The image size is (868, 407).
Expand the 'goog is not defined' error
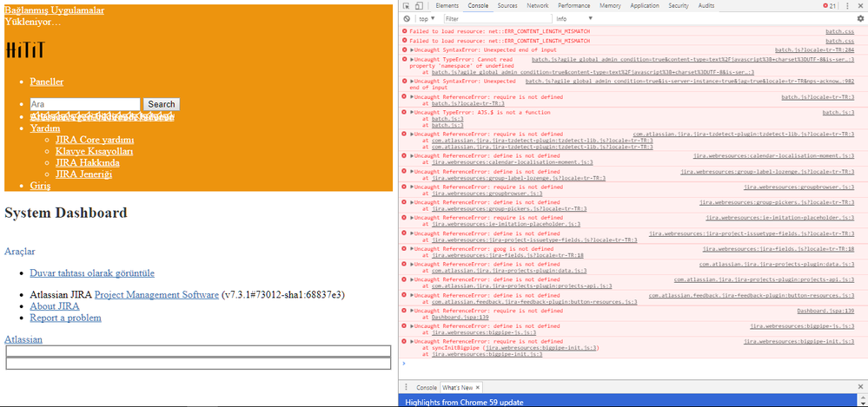point(412,249)
